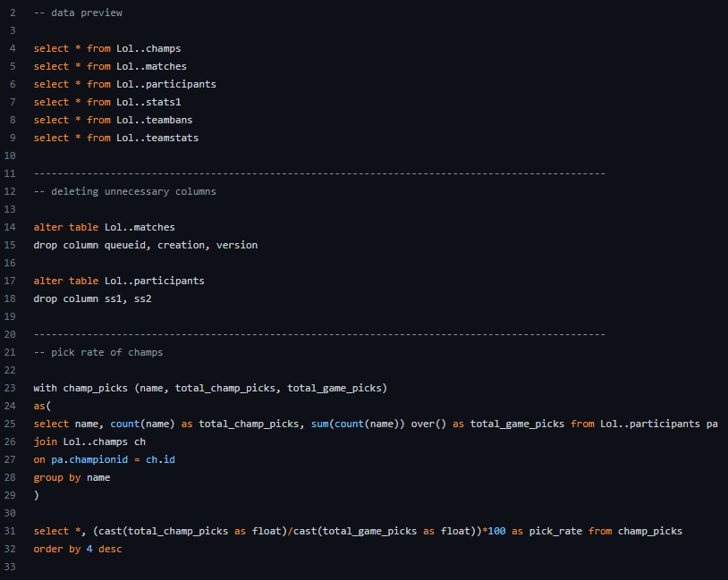Click the "teambans" table reference

pos(168,120)
